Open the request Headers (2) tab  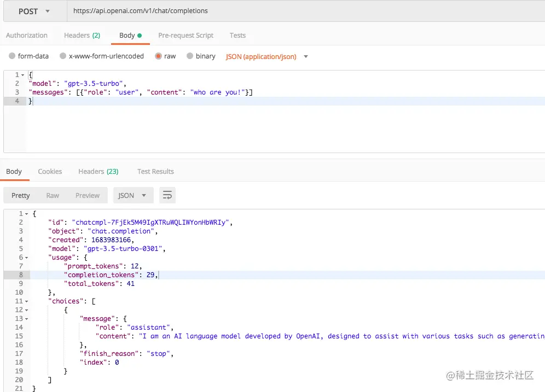tap(82, 36)
